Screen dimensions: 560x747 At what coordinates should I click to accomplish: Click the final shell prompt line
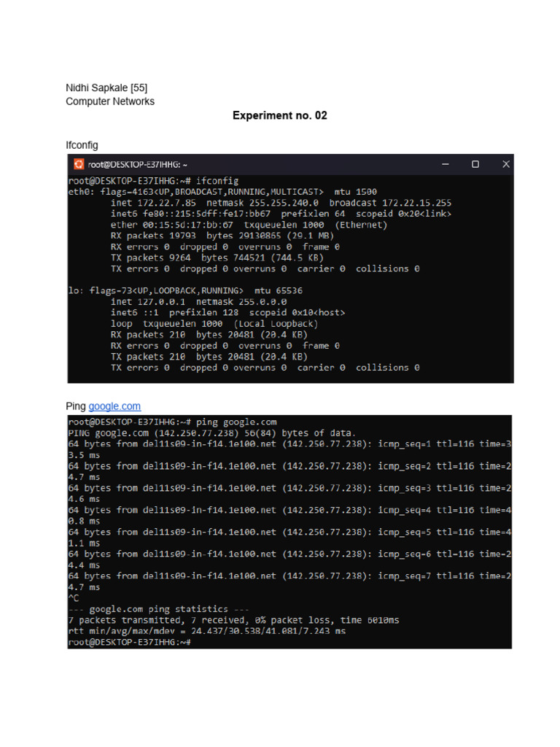coord(130,642)
